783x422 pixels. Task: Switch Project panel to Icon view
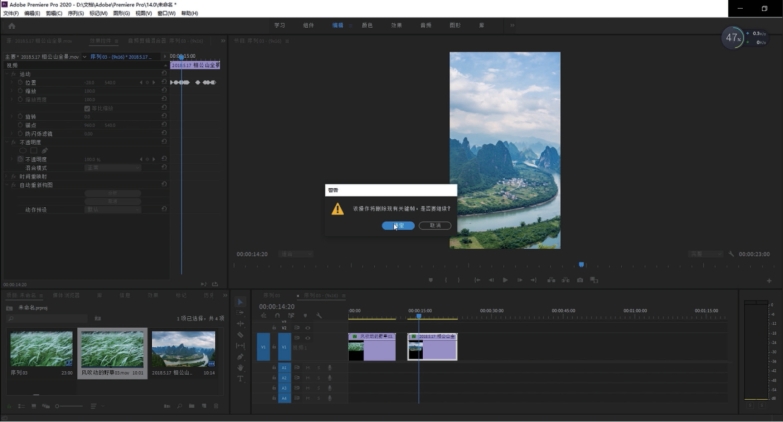click(33, 406)
